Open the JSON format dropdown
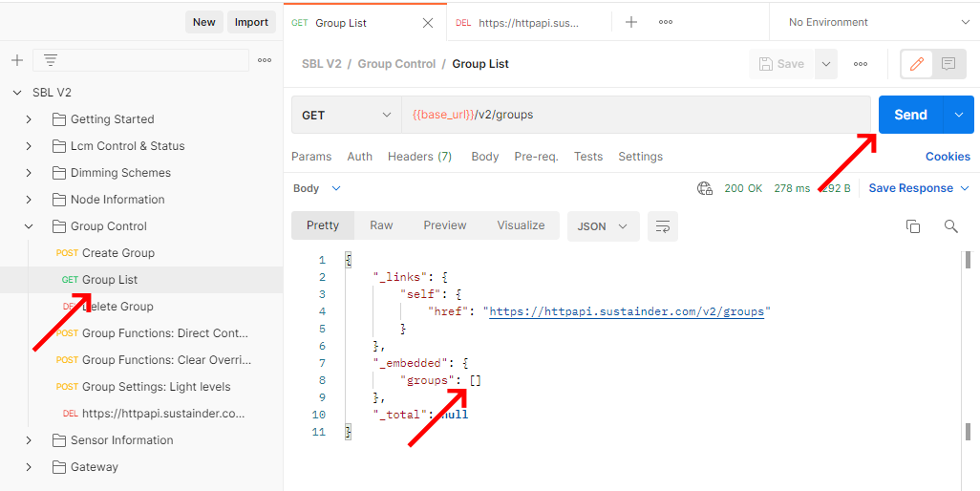This screenshot has height=491, width=980. coord(603,225)
